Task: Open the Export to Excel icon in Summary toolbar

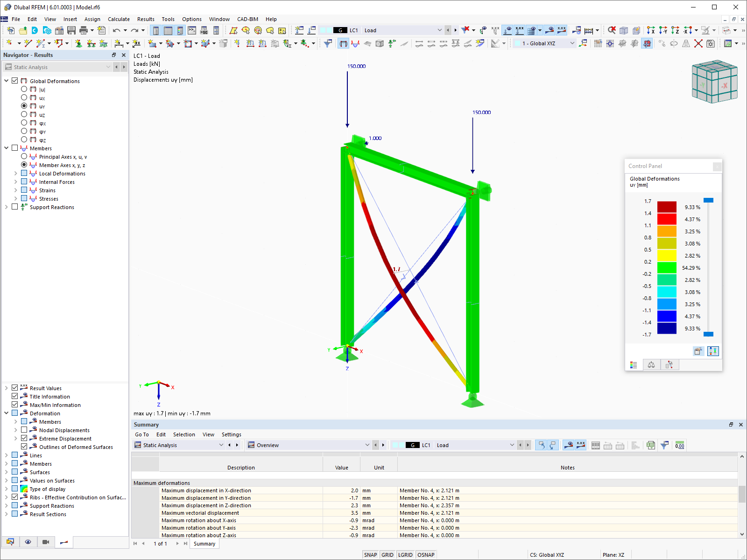Action: point(650,445)
